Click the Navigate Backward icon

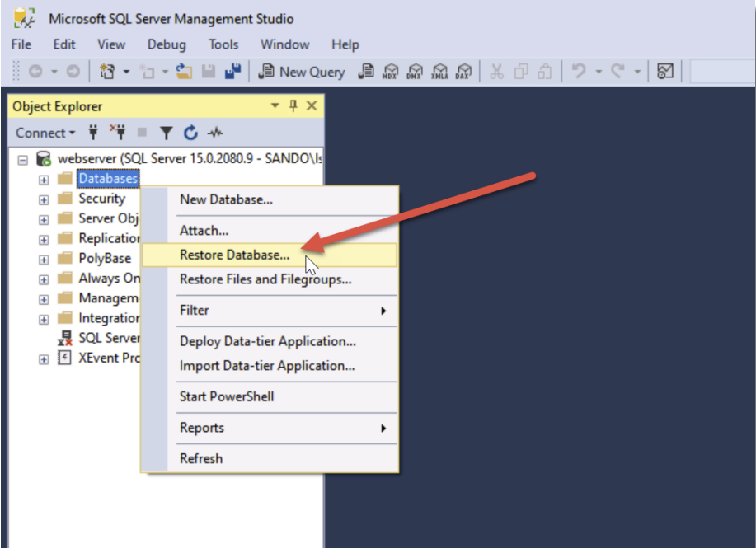(x=35, y=72)
